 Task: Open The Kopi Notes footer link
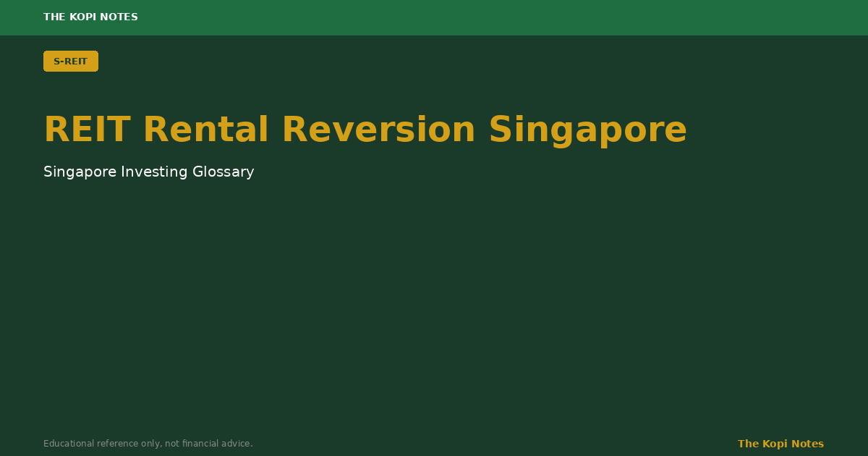tap(780, 444)
